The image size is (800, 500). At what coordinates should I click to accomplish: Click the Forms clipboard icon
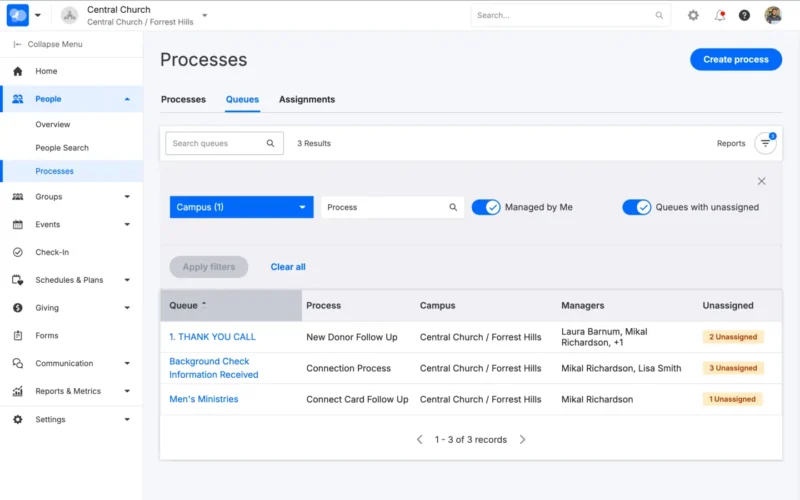17,335
